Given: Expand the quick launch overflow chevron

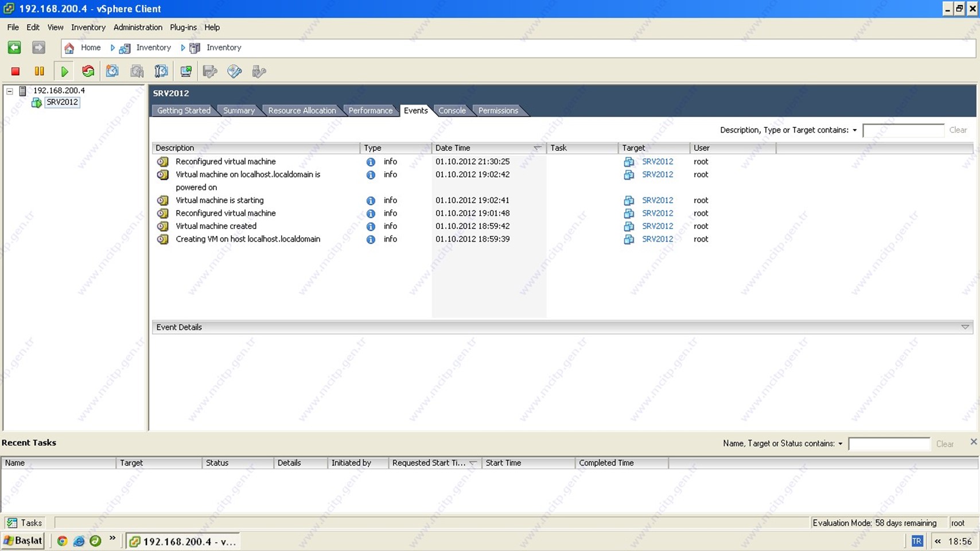Looking at the screenshot, I should (x=112, y=538).
